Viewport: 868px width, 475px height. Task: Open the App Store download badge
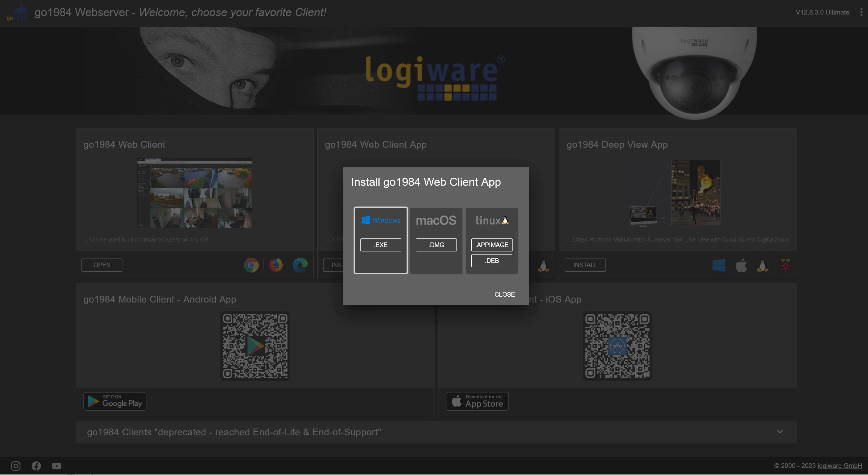(477, 401)
